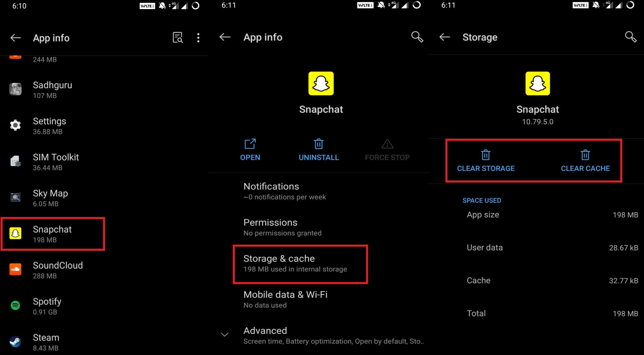Click the Snapchat icon on App info page
The width and height of the screenshot is (644, 355).
tap(321, 84)
